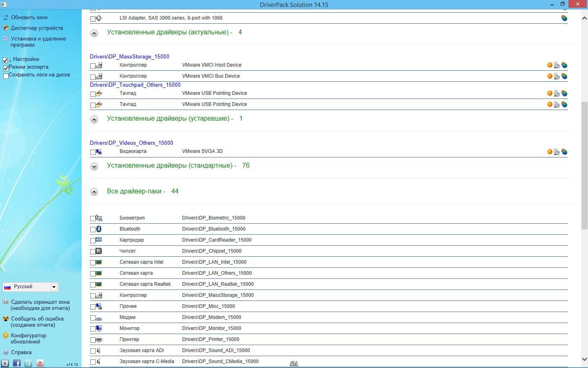Collapse Все драйвер-паки section arrow

coord(94,192)
